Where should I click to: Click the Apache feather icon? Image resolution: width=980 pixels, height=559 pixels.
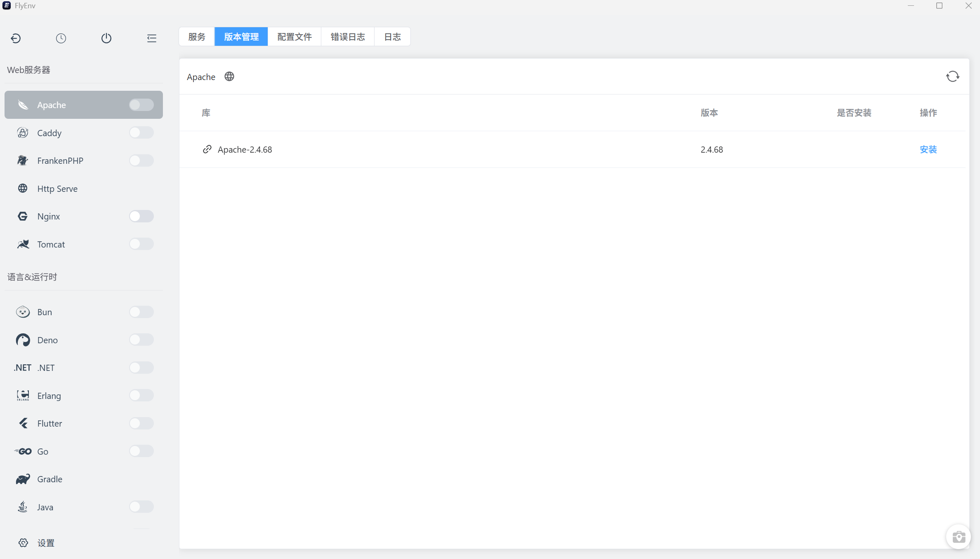[23, 105]
